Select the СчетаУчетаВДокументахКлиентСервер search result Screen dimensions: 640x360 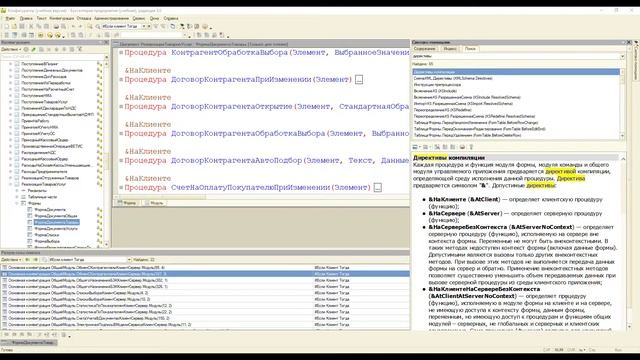point(205,318)
